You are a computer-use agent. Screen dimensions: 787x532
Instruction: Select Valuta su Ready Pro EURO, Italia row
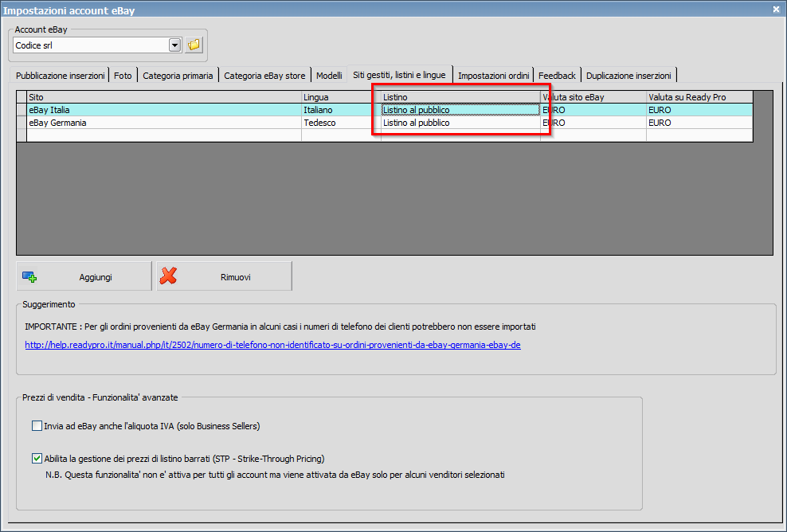[x=699, y=110]
